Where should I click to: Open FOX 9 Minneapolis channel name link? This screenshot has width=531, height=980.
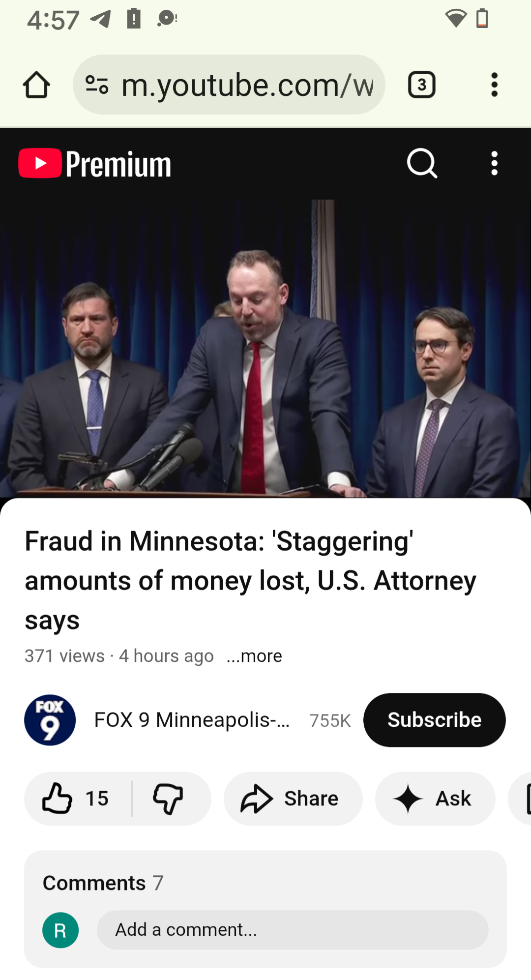point(192,720)
